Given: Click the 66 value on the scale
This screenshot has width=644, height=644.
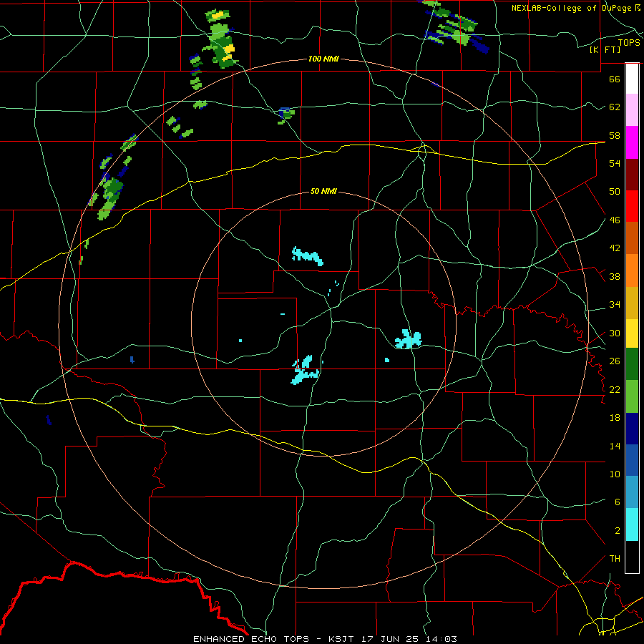Looking at the screenshot, I should coord(615,79).
